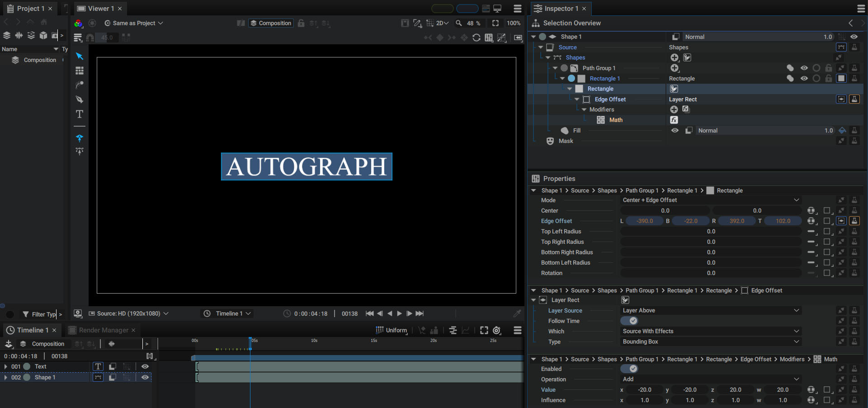Toggle the Follow Time switch

(629, 321)
